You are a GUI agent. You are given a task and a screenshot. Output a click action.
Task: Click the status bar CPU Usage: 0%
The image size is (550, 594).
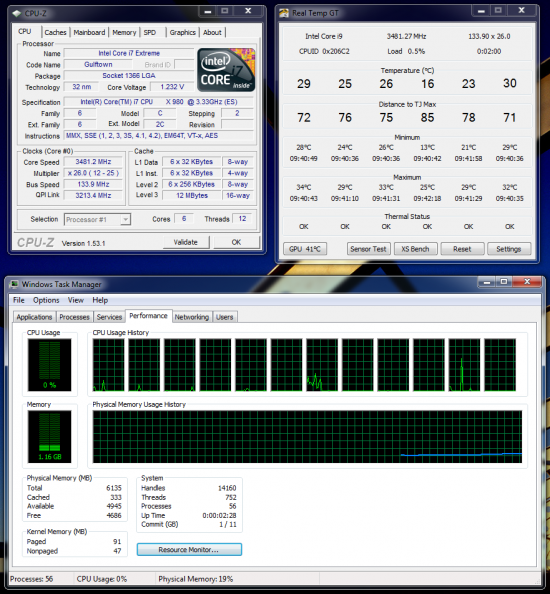(102, 579)
